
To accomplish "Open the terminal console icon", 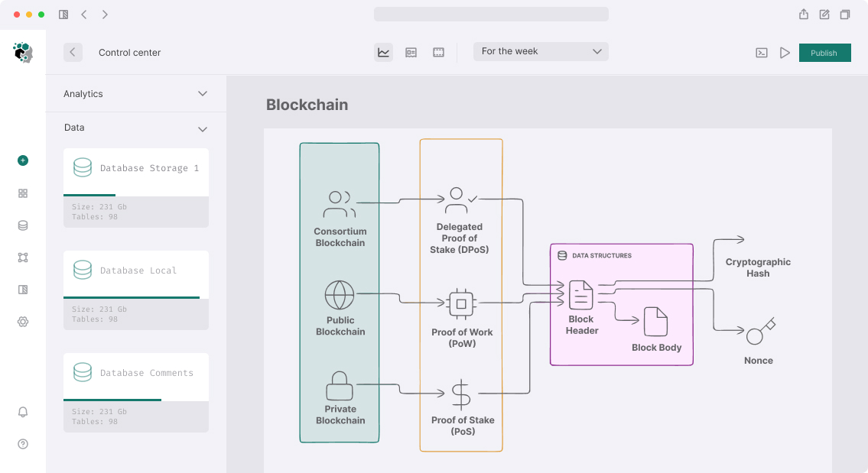I will coord(762,53).
